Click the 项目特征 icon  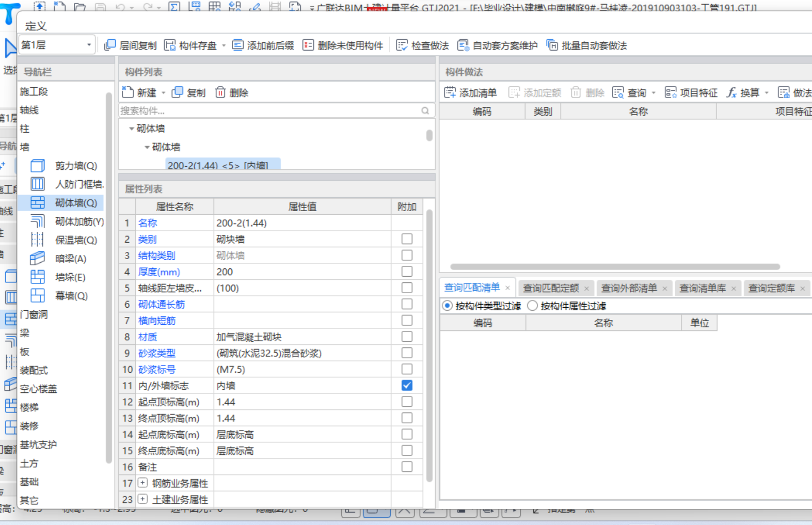pyautogui.click(x=671, y=92)
